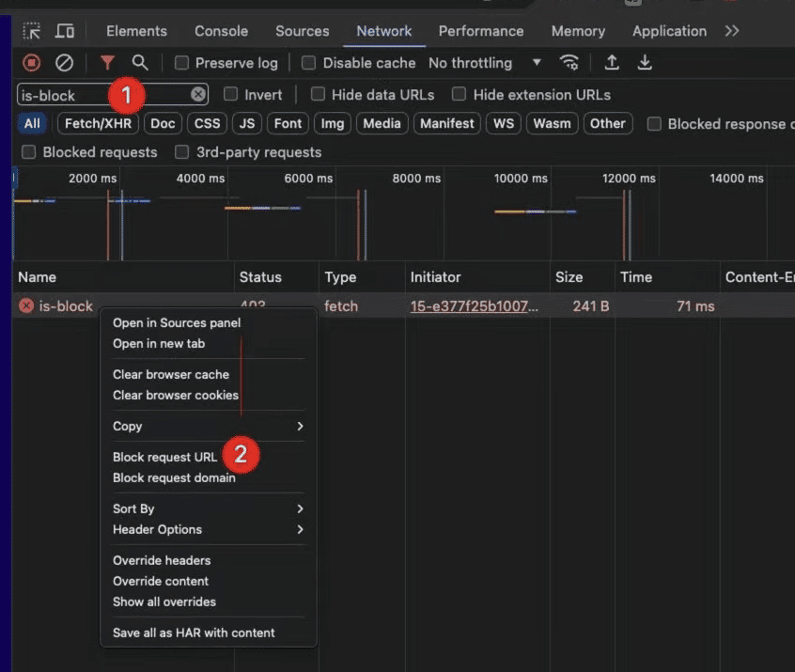Clear the is-block filter text
795x672 pixels.
(198, 94)
